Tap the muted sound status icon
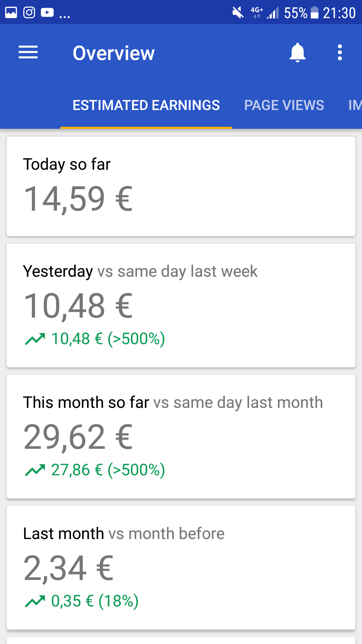This screenshot has width=362, height=644. click(238, 13)
